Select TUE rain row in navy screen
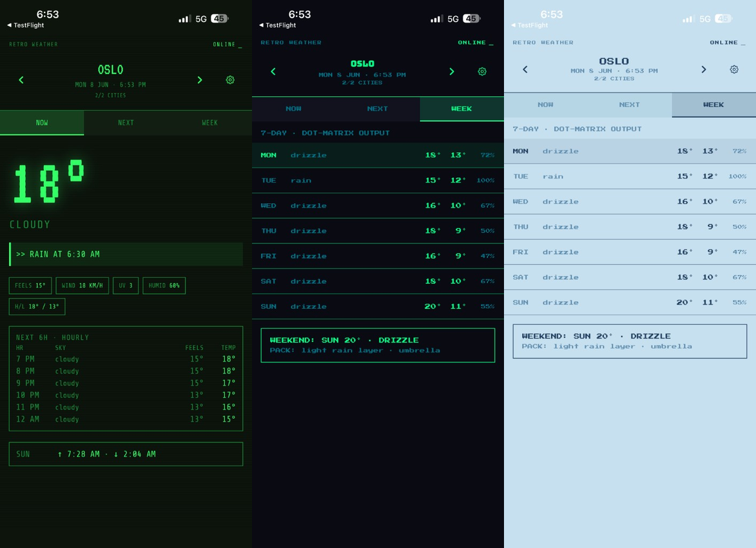756x548 pixels. click(378, 181)
